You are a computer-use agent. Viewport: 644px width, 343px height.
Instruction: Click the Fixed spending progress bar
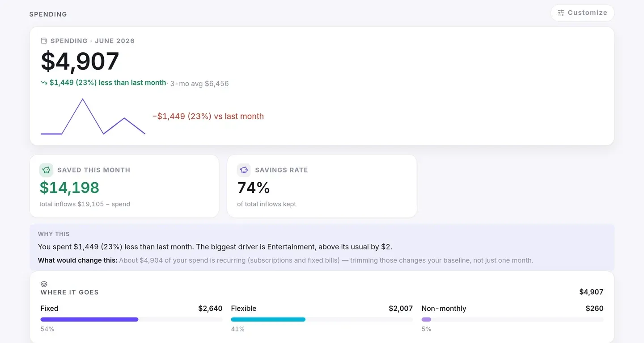(131, 319)
